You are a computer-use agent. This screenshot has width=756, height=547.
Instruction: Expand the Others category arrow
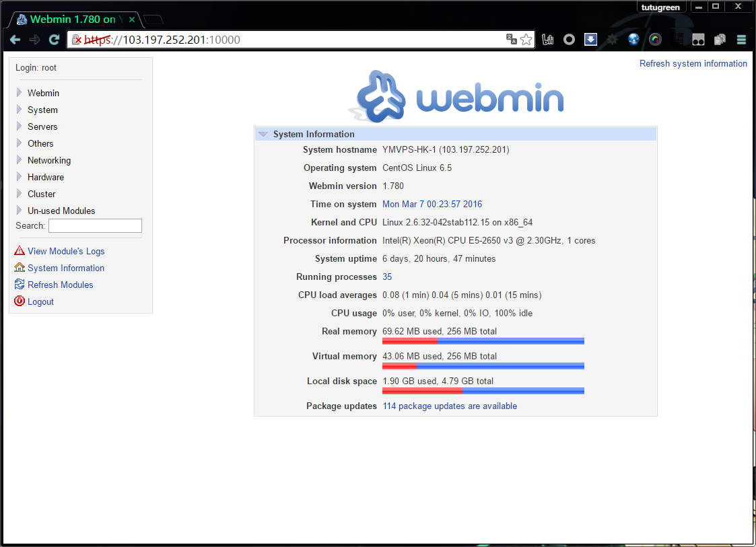tap(20, 143)
